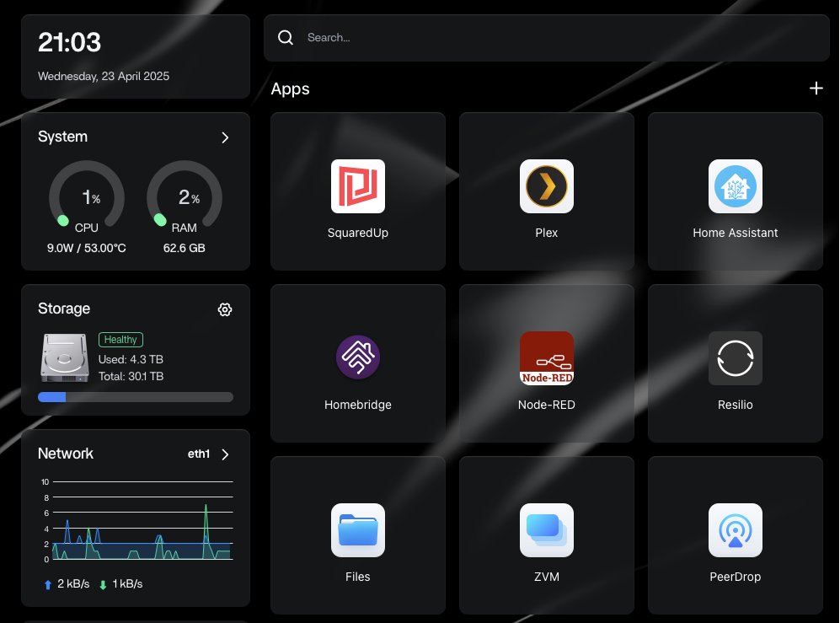This screenshot has height=623, width=840.
Task: Launch the Resilio sync icon
Action: 735,358
